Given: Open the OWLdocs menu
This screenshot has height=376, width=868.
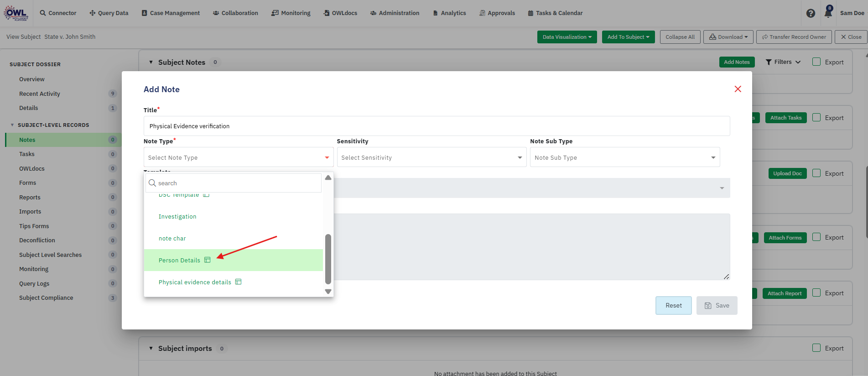Looking at the screenshot, I should pos(340,13).
